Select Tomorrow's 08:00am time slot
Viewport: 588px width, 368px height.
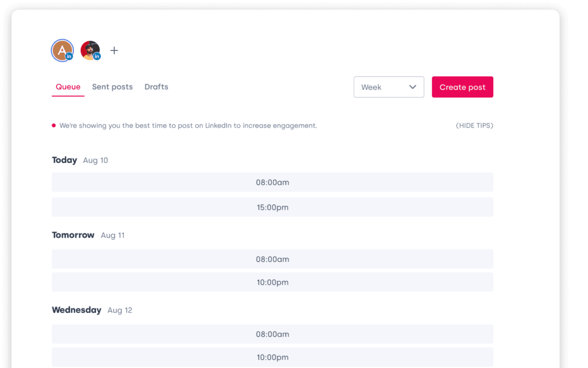[x=272, y=259]
